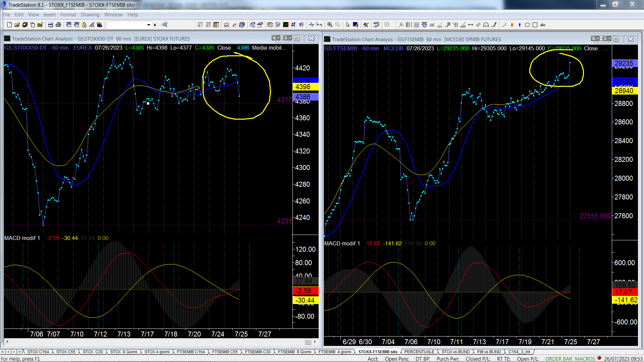Select the arc drawing tool
Image resolution: width=644 pixels, height=362 pixels.
[504, 25]
